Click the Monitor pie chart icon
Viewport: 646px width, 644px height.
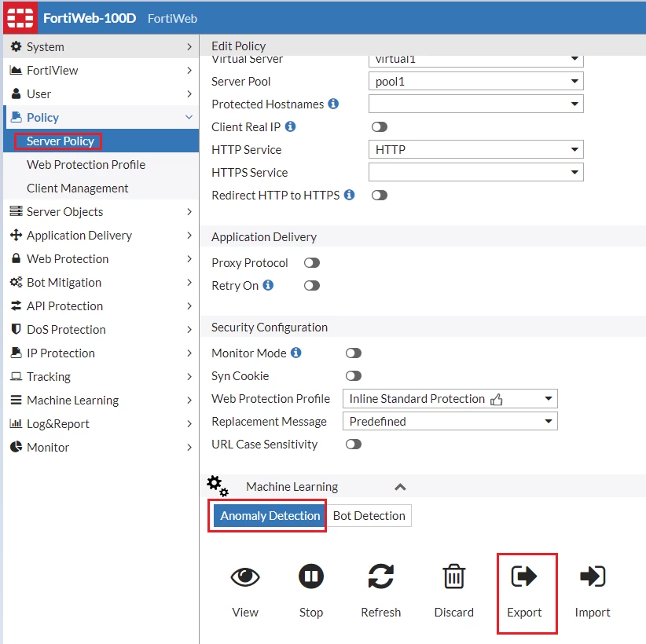point(16,447)
